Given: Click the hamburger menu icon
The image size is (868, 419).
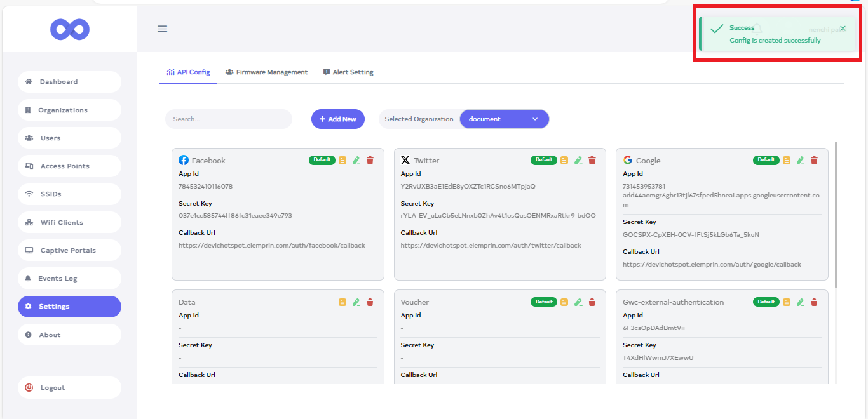Looking at the screenshot, I should pos(162,29).
